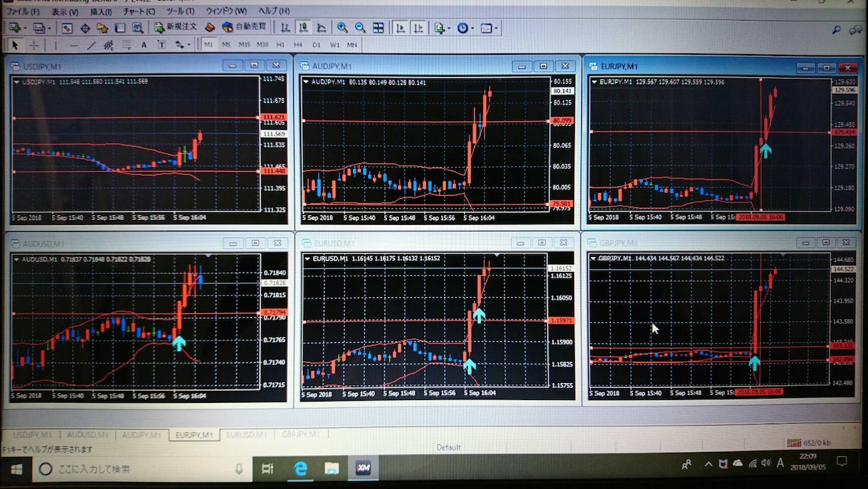
Task: Switch to the USDJPY,M1 bottom tab
Action: pos(31,434)
